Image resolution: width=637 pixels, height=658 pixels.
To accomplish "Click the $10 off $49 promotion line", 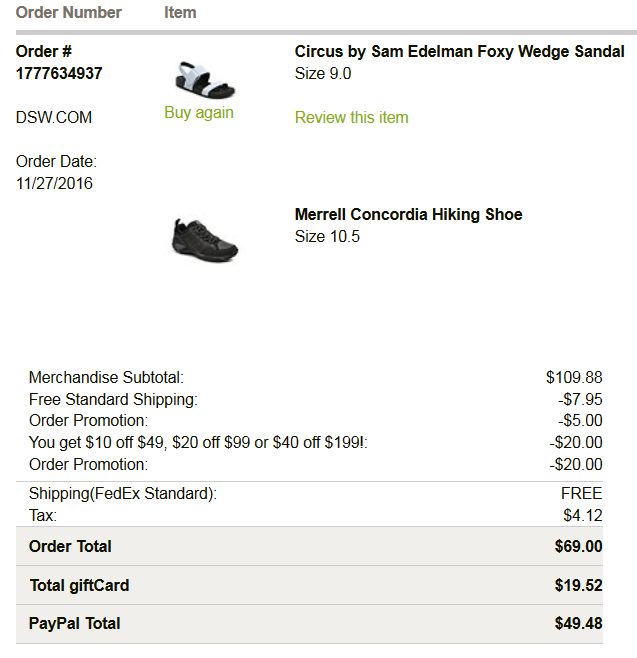I will tap(198, 442).
